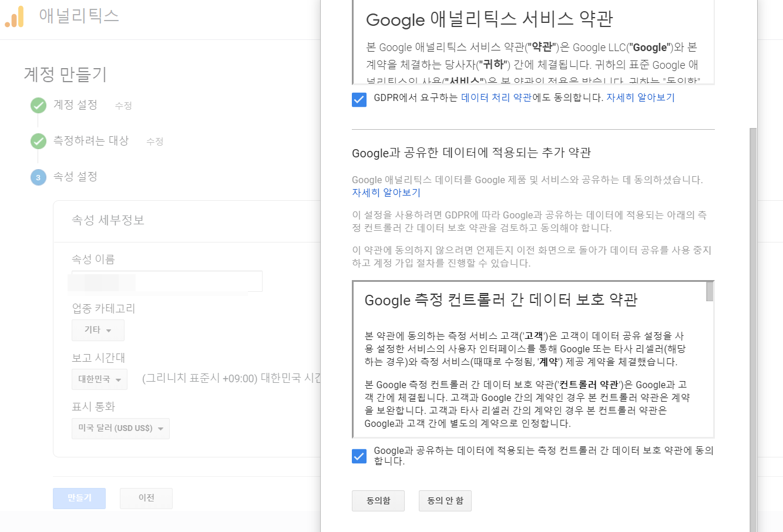Image resolution: width=783 pixels, height=532 pixels.
Task: Open the 데이터 처리 약관 link
Action: pyautogui.click(x=496, y=97)
